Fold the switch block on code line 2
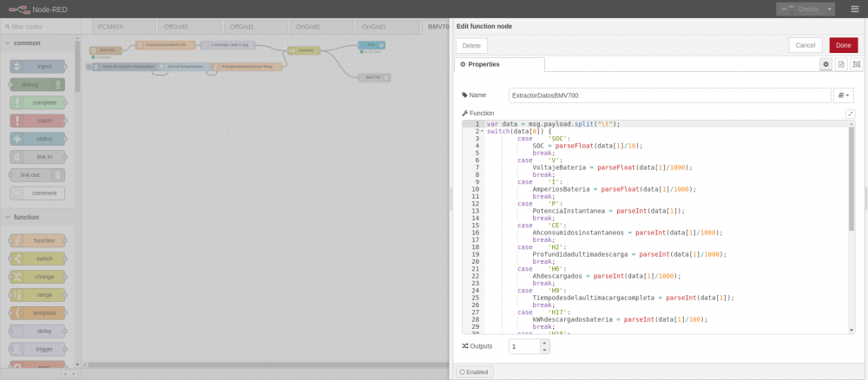This screenshot has width=868, height=380. (x=482, y=132)
